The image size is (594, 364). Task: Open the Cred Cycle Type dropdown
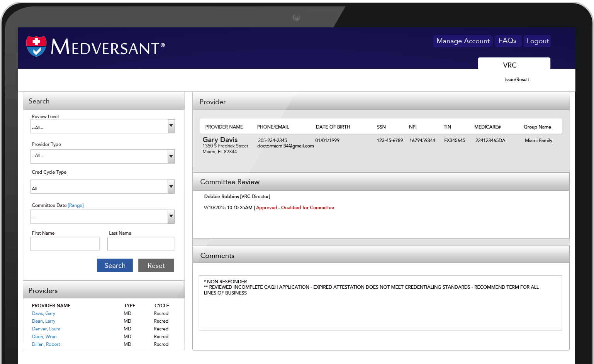pyautogui.click(x=171, y=186)
